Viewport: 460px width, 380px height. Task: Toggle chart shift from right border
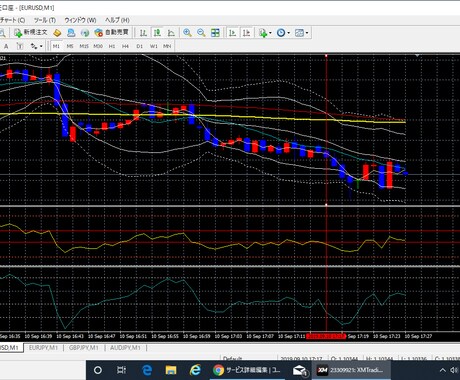[247, 33]
